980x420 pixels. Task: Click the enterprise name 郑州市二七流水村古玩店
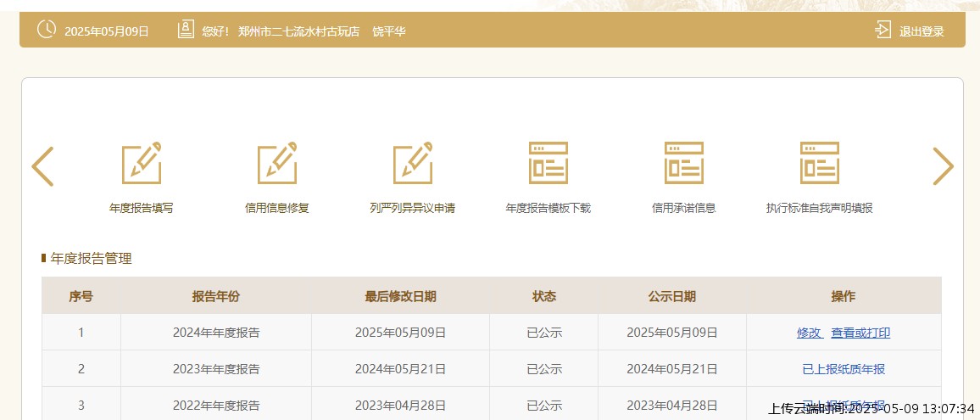[x=298, y=31]
